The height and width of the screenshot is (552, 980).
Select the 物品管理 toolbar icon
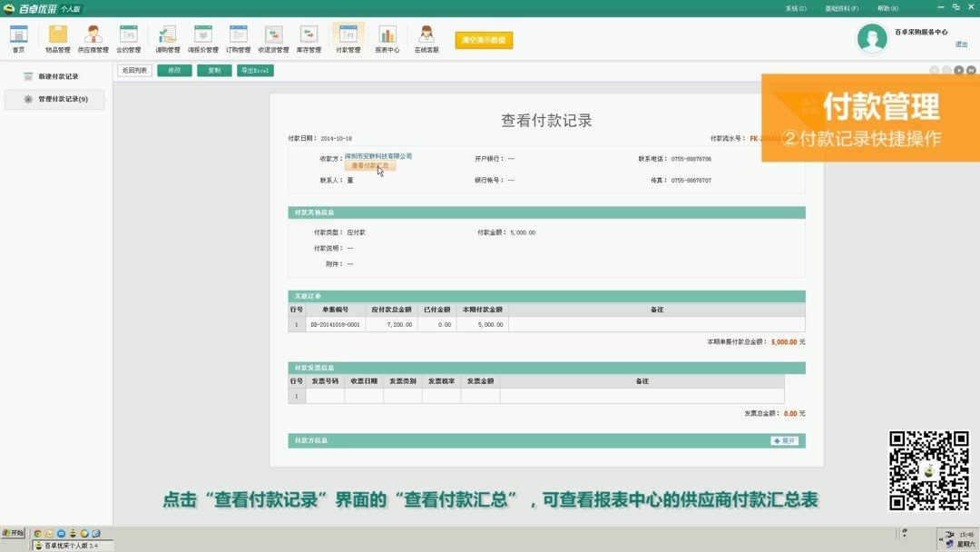pyautogui.click(x=56, y=40)
